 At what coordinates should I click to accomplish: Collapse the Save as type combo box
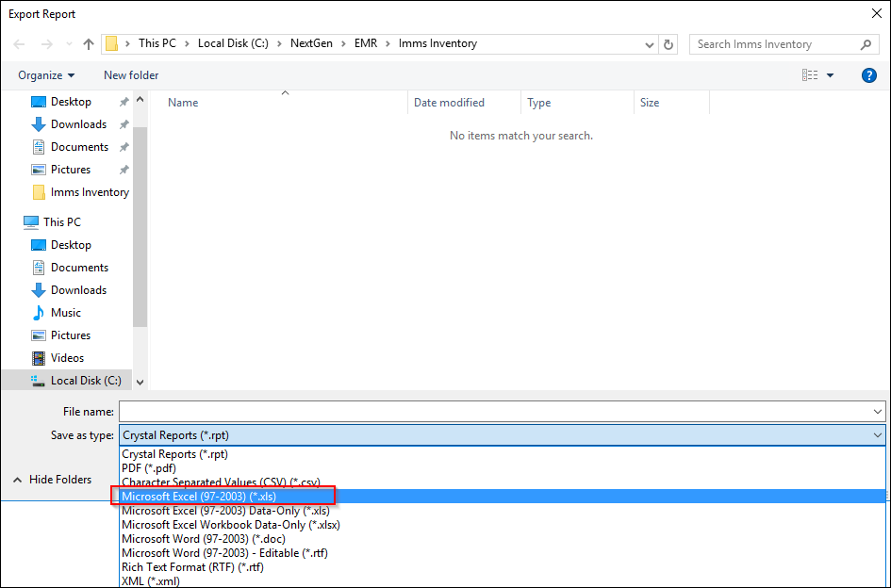coord(502,435)
